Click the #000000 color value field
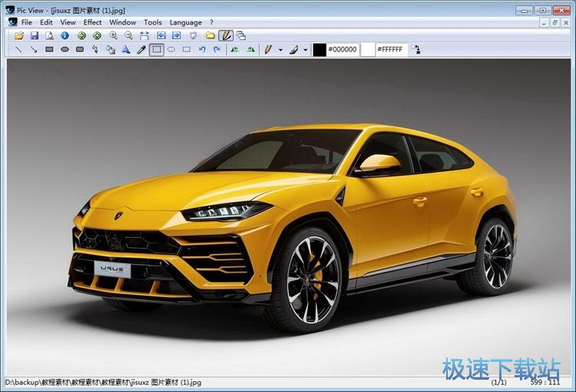The image size is (576, 392). [343, 49]
